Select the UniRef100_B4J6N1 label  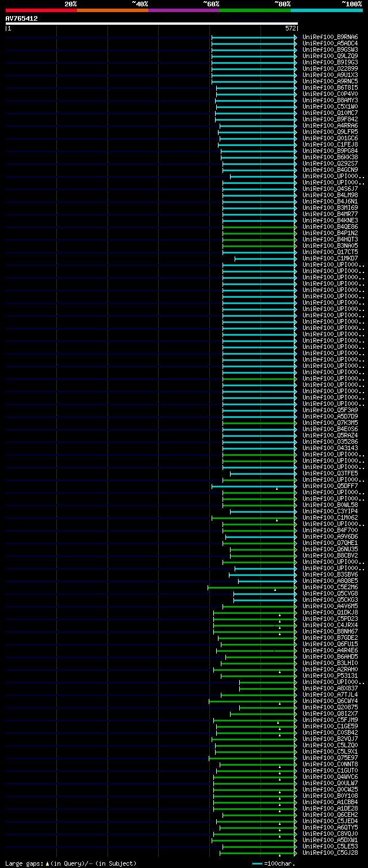(x=330, y=202)
